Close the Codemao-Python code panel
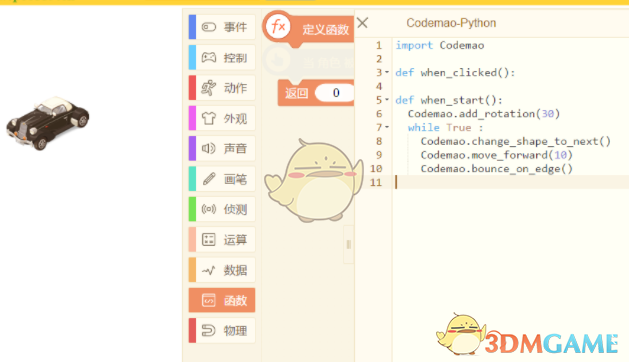The width and height of the screenshot is (629, 362). [362, 23]
